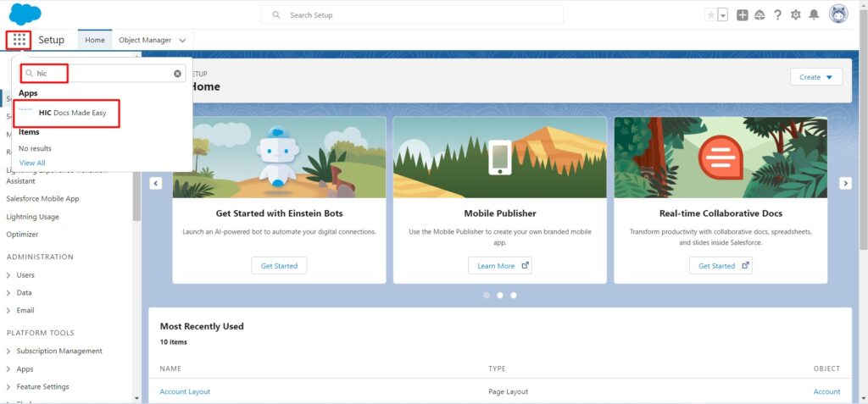Open the user profile avatar
Image resolution: width=868 pixels, height=404 pixels.
click(838, 14)
